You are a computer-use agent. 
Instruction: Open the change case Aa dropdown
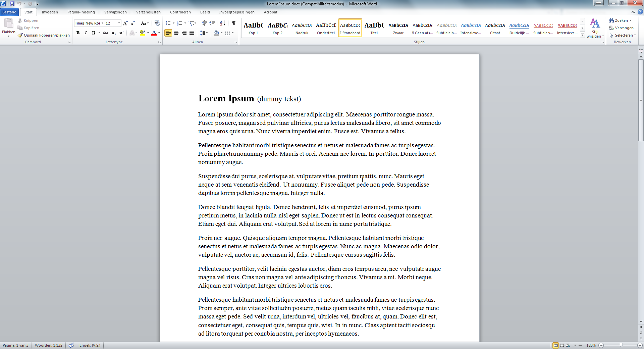point(145,23)
